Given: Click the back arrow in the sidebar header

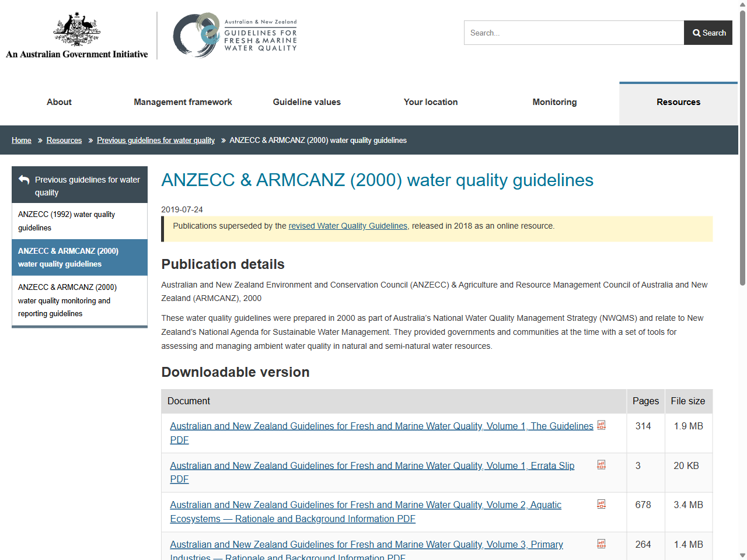Looking at the screenshot, I should coord(23,178).
